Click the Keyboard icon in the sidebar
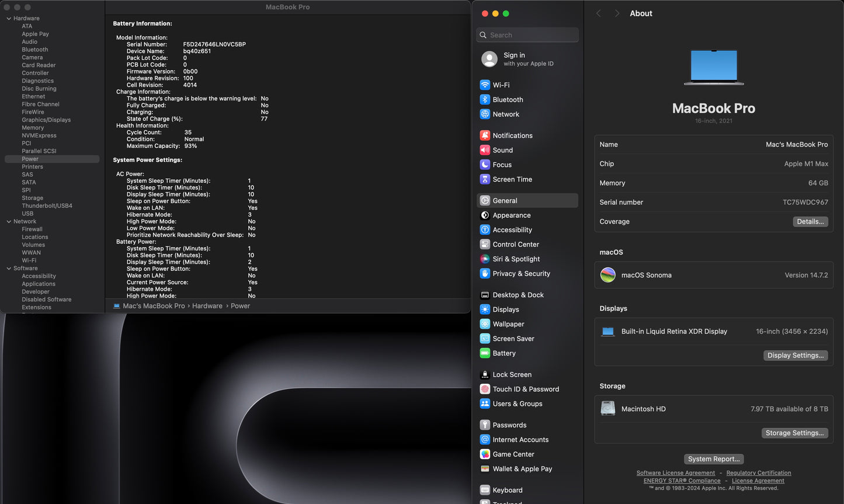This screenshot has width=844, height=504. click(485, 490)
